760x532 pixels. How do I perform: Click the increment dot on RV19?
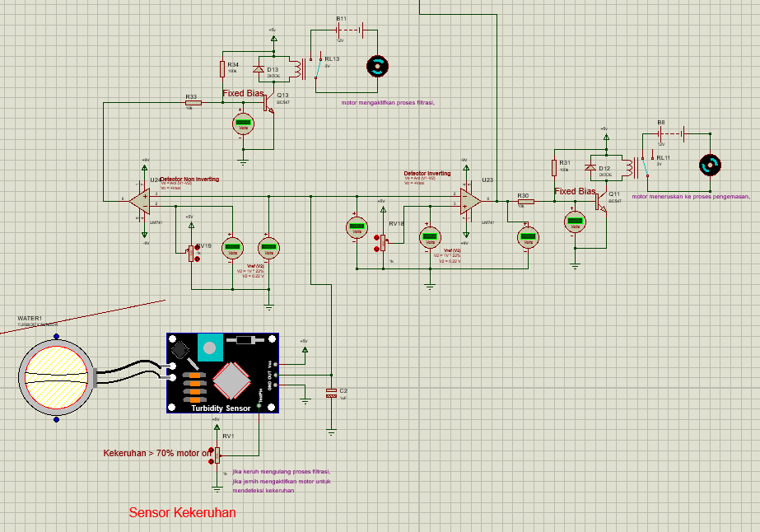pos(198,248)
